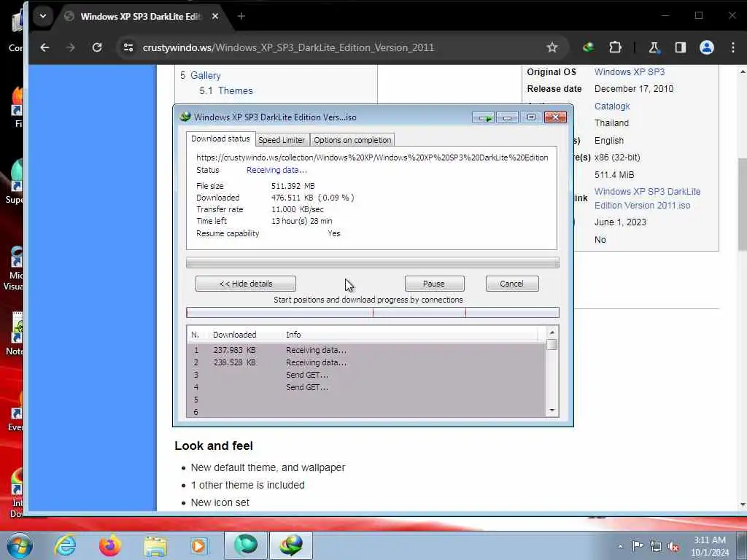
Task: Click the taskbar clock showing 3:11 AM
Action: pos(710,546)
